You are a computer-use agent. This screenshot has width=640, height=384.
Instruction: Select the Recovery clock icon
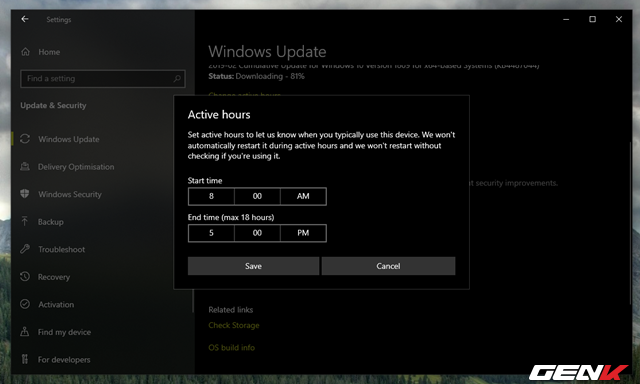pyautogui.click(x=25, y=277)
